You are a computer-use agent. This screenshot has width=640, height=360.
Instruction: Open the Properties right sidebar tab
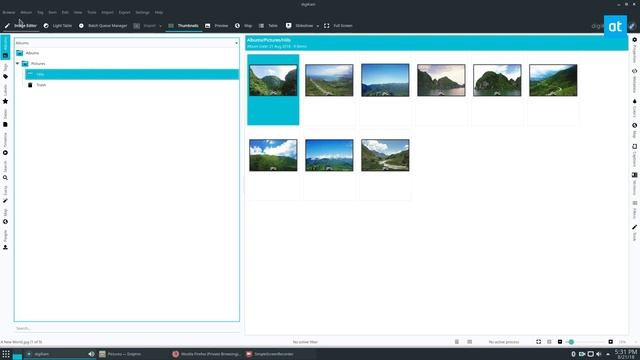tap(634, 50)
